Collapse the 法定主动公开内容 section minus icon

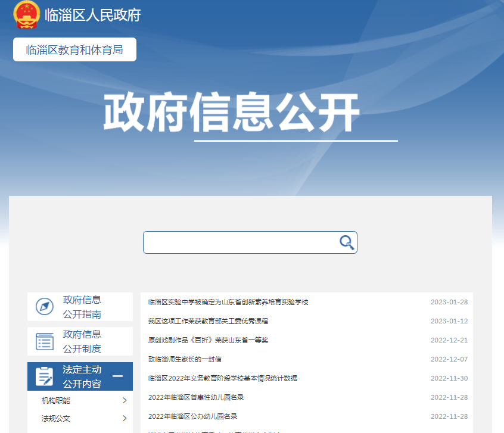click(x=118, y=376)
